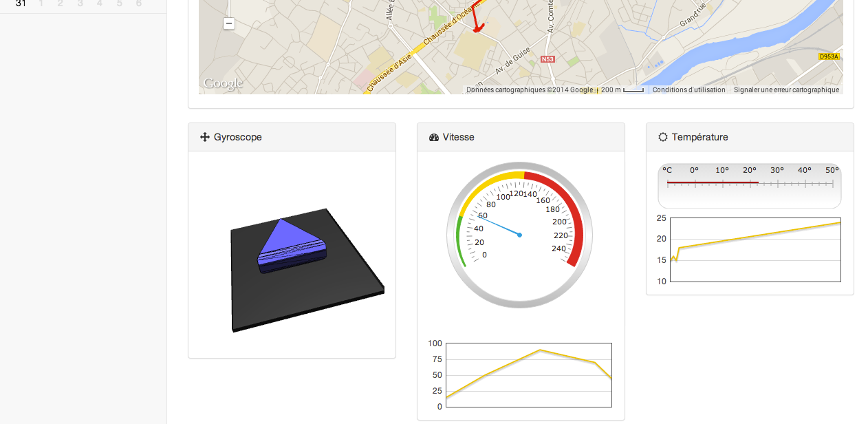
Task: Click the speedometer needle center hub
Action: 519,235
